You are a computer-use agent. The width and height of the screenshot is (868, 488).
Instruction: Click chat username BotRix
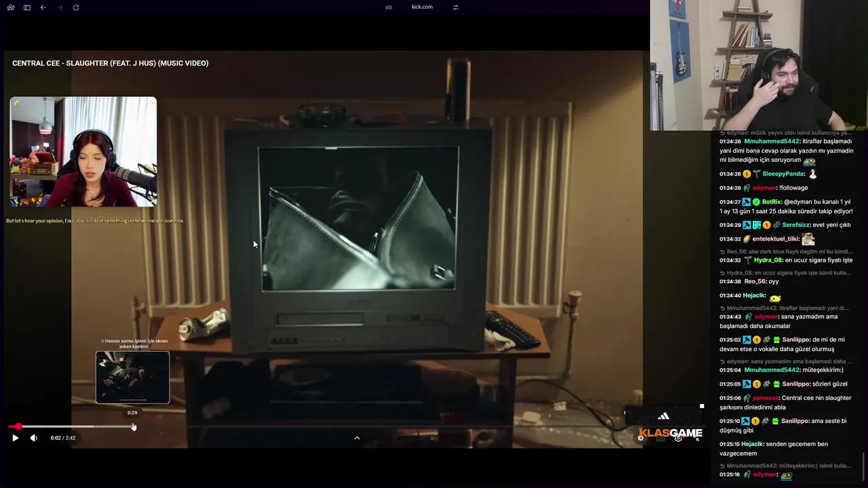tap(772, 202)
